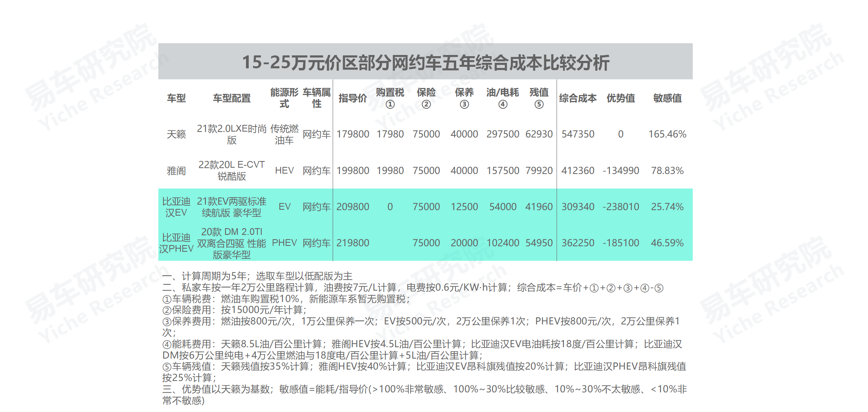Select advantage value -134990

click(x=620, y=170)
